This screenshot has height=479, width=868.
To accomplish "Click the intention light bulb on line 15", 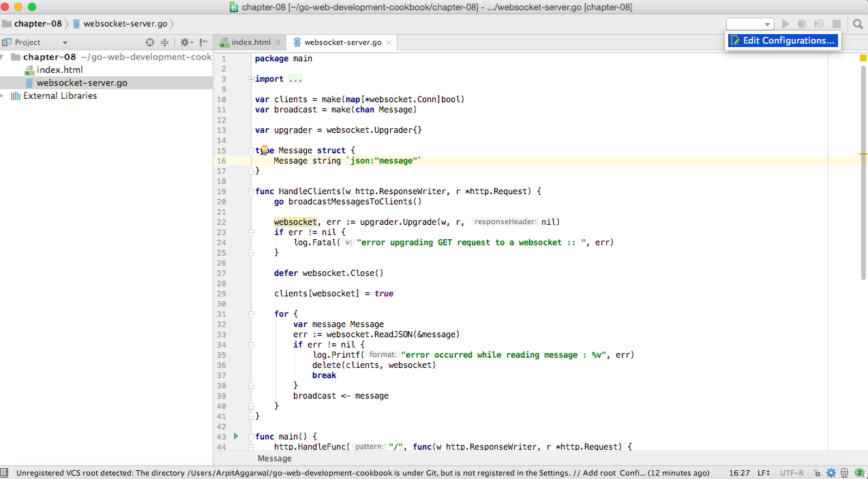I will pos(265,150).
